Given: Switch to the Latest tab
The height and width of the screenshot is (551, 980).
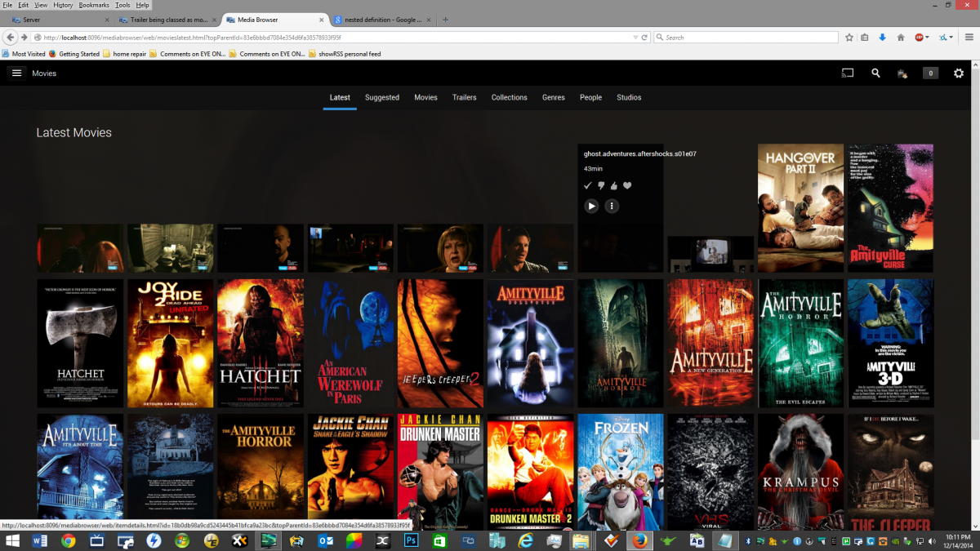Looking at the screenshot, I should [340, 97].
